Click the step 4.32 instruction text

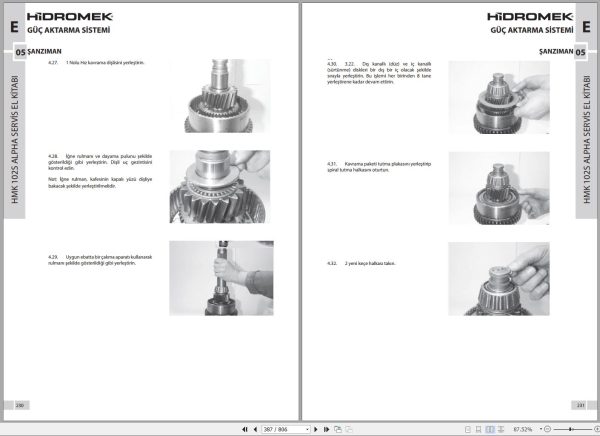[361, 263]
